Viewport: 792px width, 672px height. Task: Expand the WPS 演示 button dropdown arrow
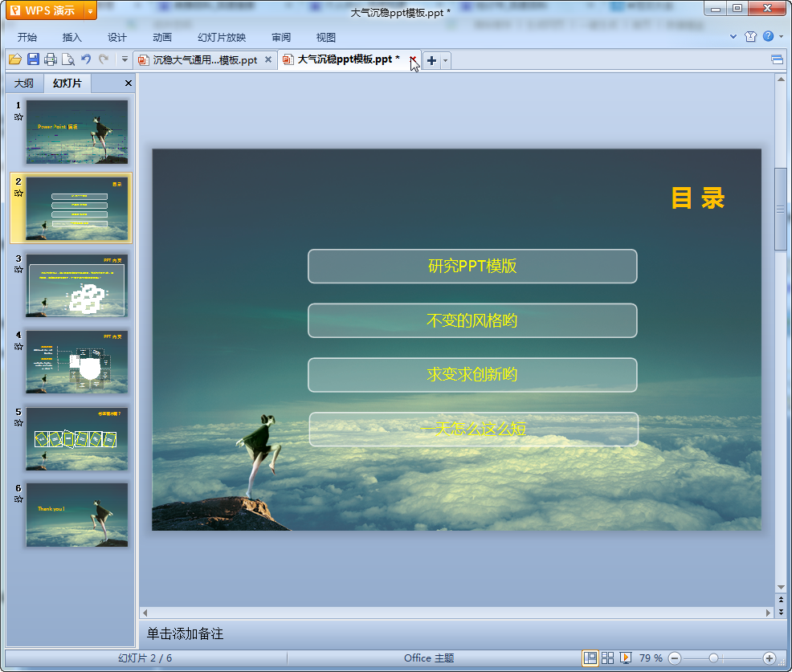tap(90, 10)
